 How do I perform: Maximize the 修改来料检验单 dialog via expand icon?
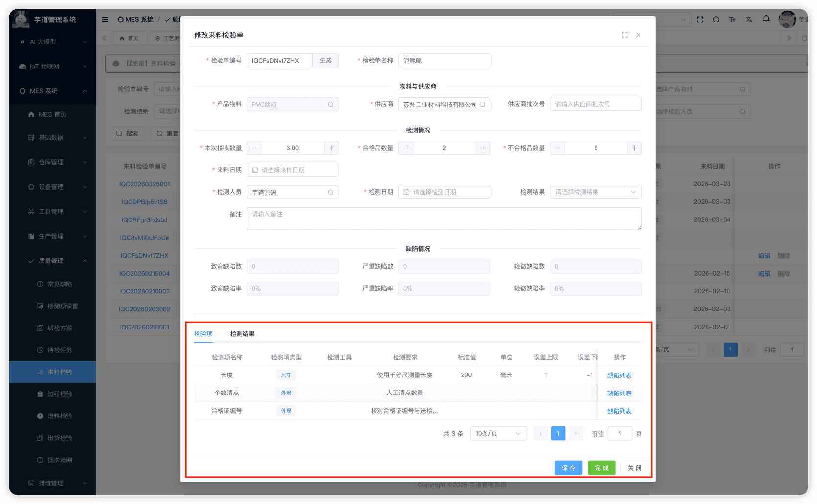tap(624, 35)
